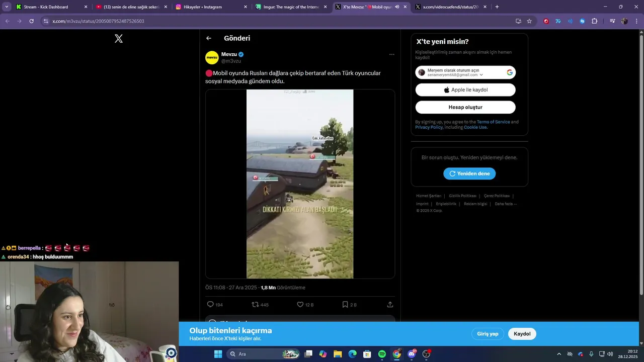
Task: Open Spotify from the taskbar
Action: pos(382,354)
